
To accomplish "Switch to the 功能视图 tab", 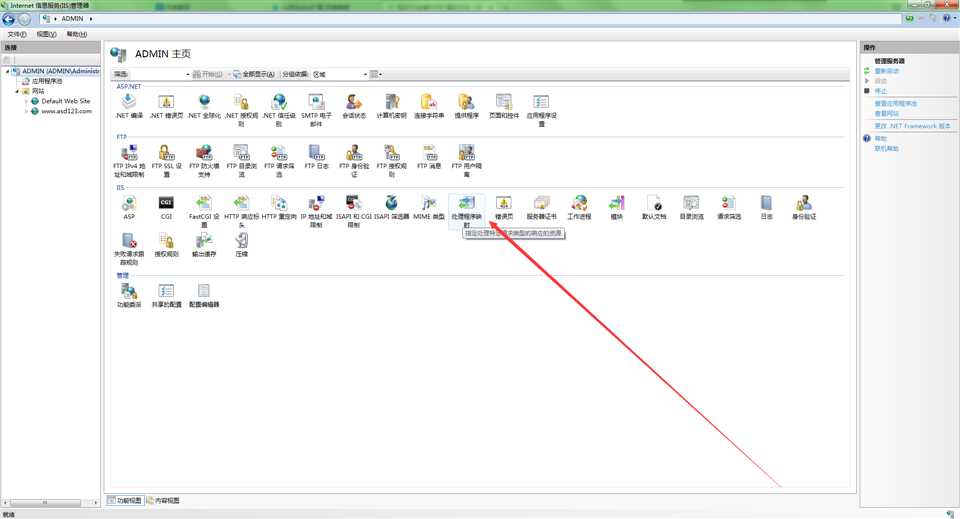I will (x=125, y=501).
